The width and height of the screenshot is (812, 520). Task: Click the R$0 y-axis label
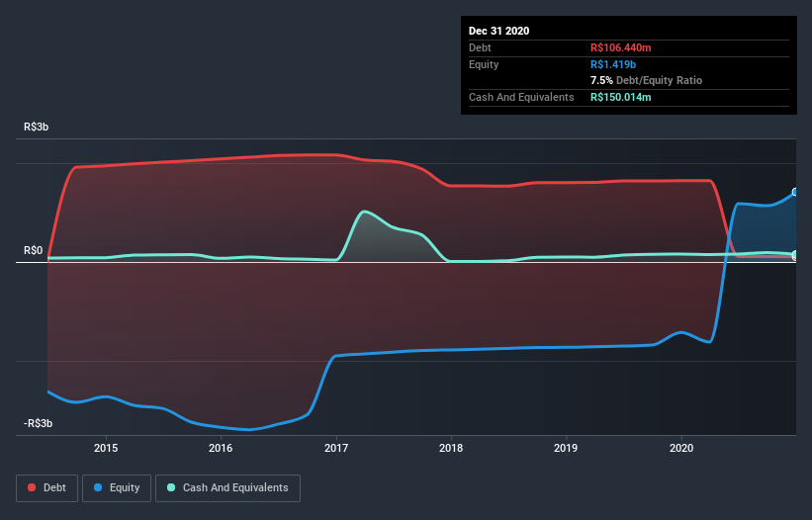pos(34,250)
